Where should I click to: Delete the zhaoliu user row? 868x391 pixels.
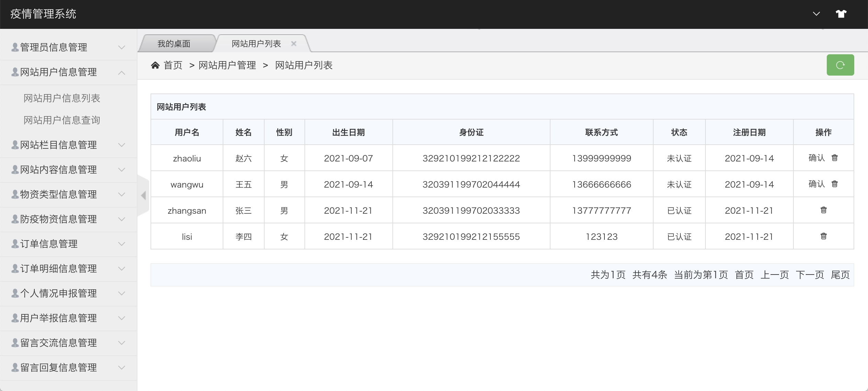pyautogui.click(x=835, y=158)
